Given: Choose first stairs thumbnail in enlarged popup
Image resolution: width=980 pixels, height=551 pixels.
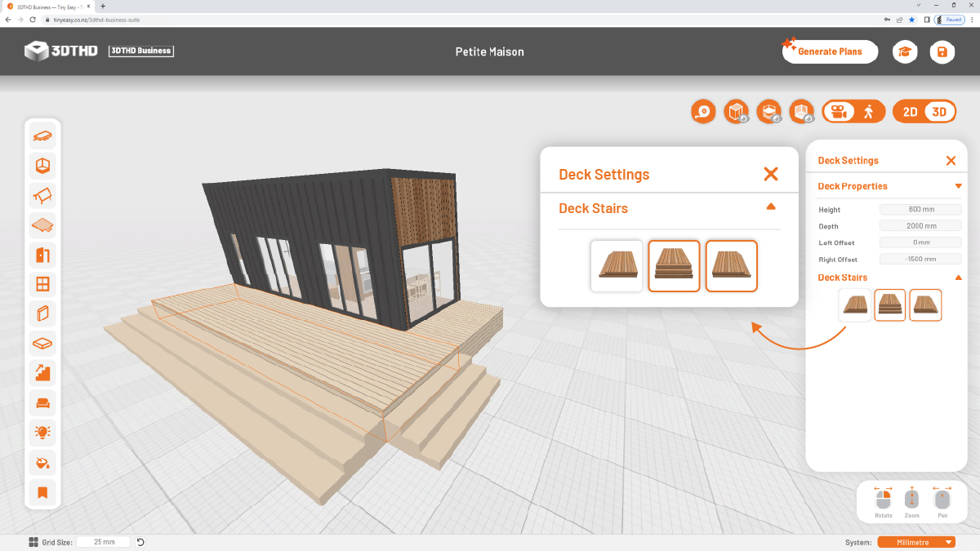Looking at the screenshot, I should 617,265.
